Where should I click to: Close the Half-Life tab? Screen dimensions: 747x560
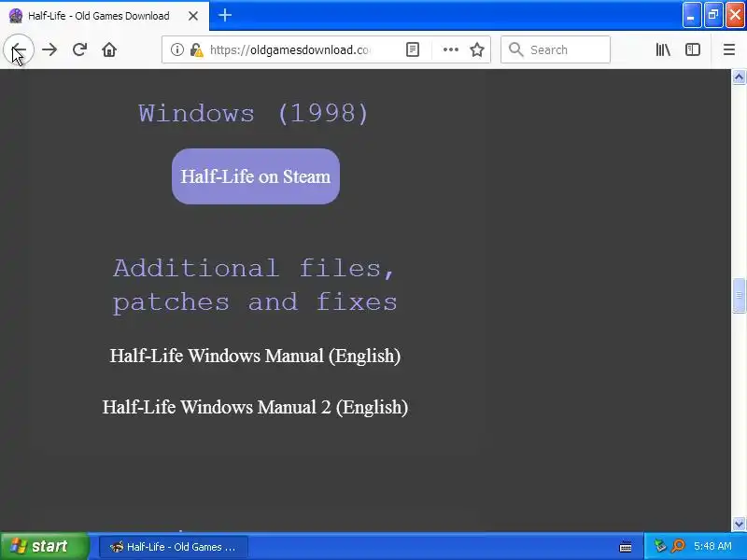[x=193, y=16]
